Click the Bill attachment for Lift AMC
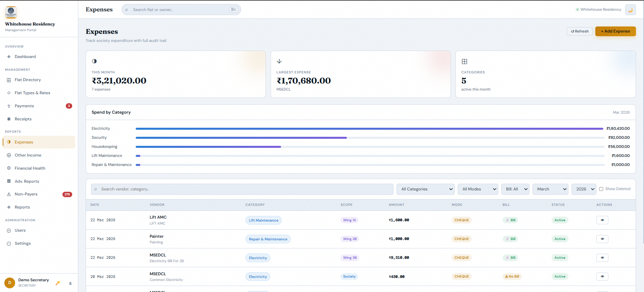Viewport: 644px width, 292px height. coord(510,220)
